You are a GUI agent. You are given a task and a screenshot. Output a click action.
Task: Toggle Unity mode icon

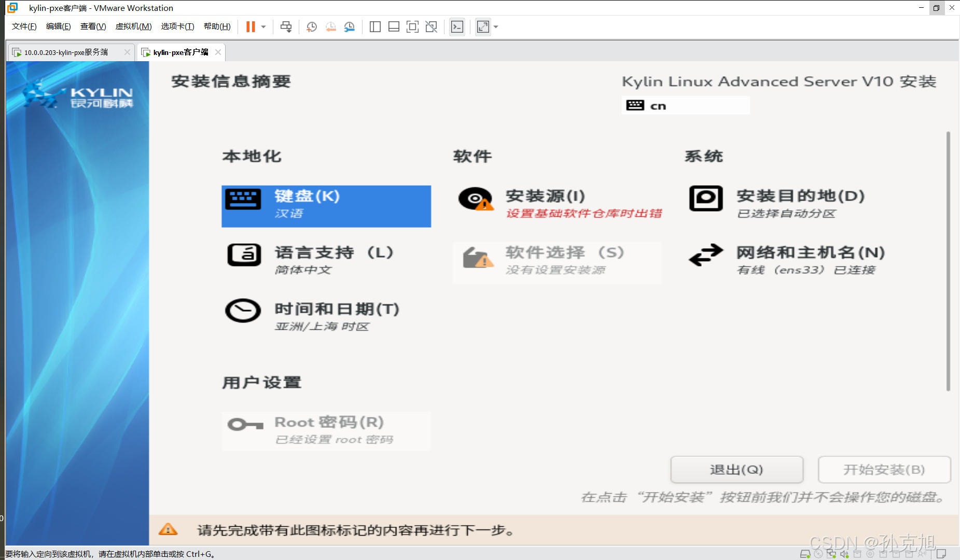[x=431, y=26]
